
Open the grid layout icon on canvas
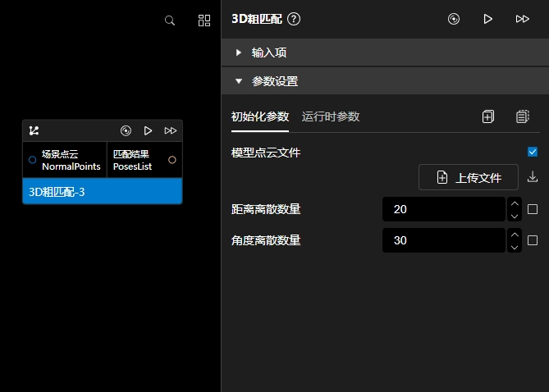(204, 21)
